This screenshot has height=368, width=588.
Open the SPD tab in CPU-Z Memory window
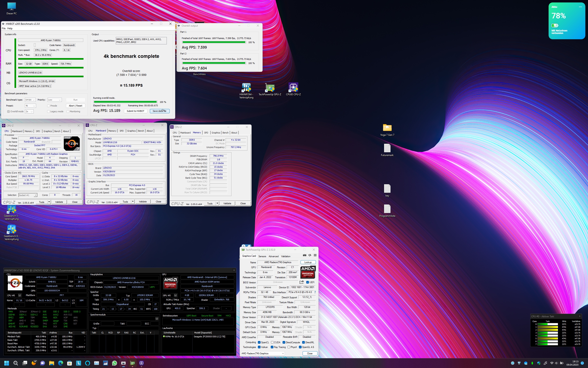point(206,133)
